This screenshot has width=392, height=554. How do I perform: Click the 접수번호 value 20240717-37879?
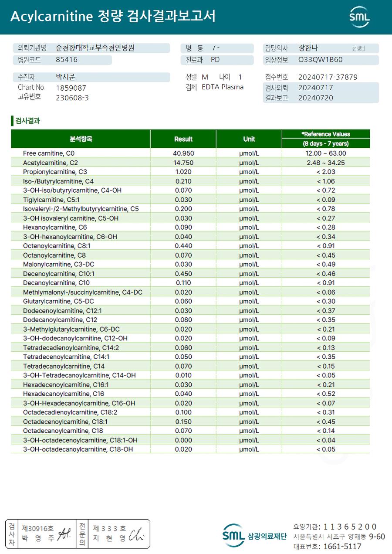[x=328, y=77]
